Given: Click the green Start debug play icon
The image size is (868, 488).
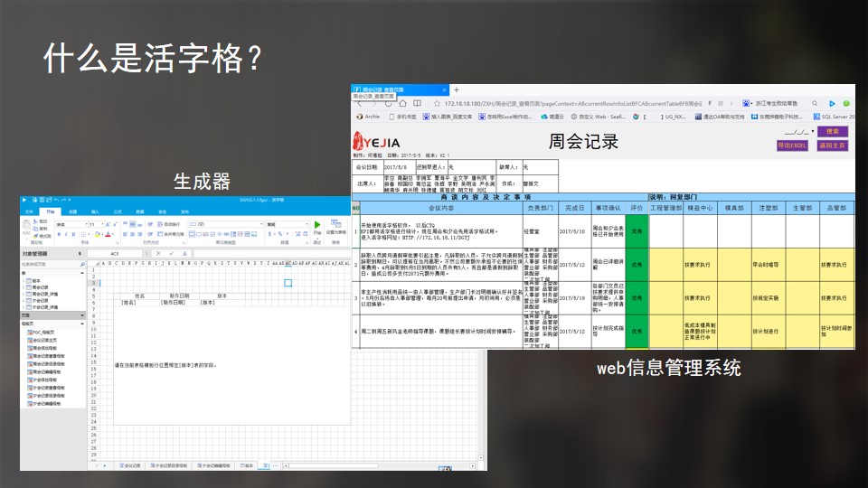Looking at the screenshot, I should coord(317,225).
